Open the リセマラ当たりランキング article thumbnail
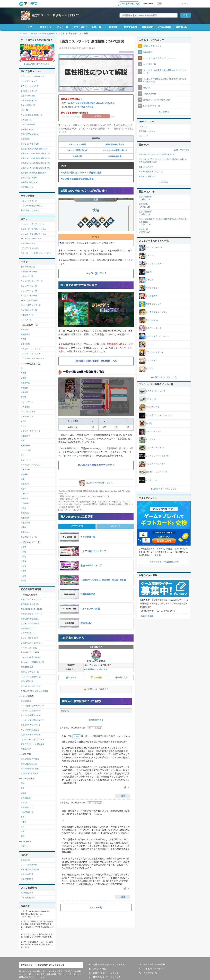Screen dimensions: 210x980 69,551
